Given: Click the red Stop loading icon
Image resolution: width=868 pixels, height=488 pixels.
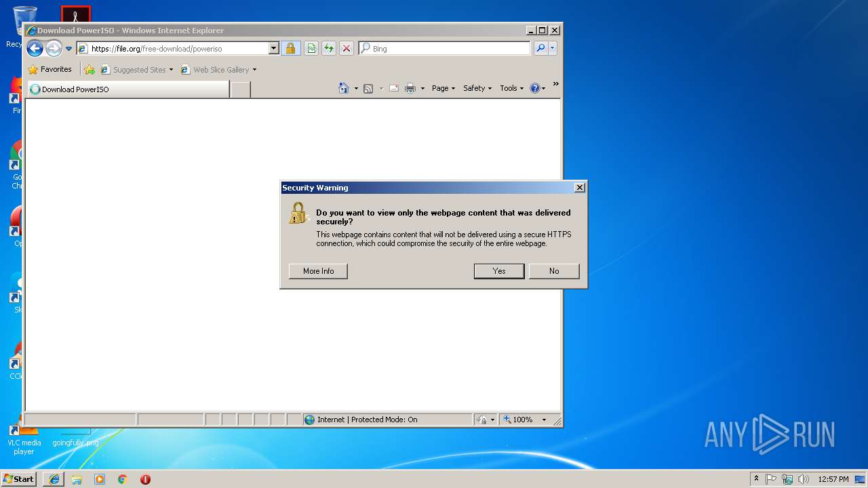Looking at the screenshot, I should pyautogui.click(x=347, y=49).
